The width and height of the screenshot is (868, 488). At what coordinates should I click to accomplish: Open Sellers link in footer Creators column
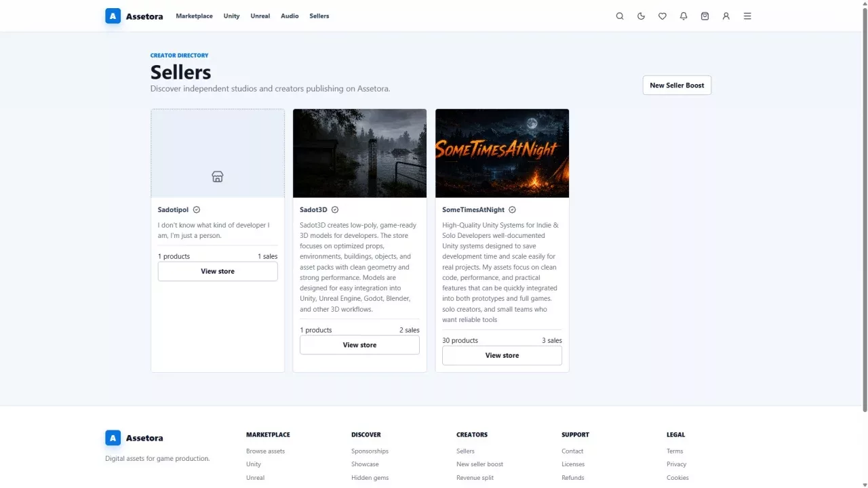pyautogui.click(x=465, y=451)
